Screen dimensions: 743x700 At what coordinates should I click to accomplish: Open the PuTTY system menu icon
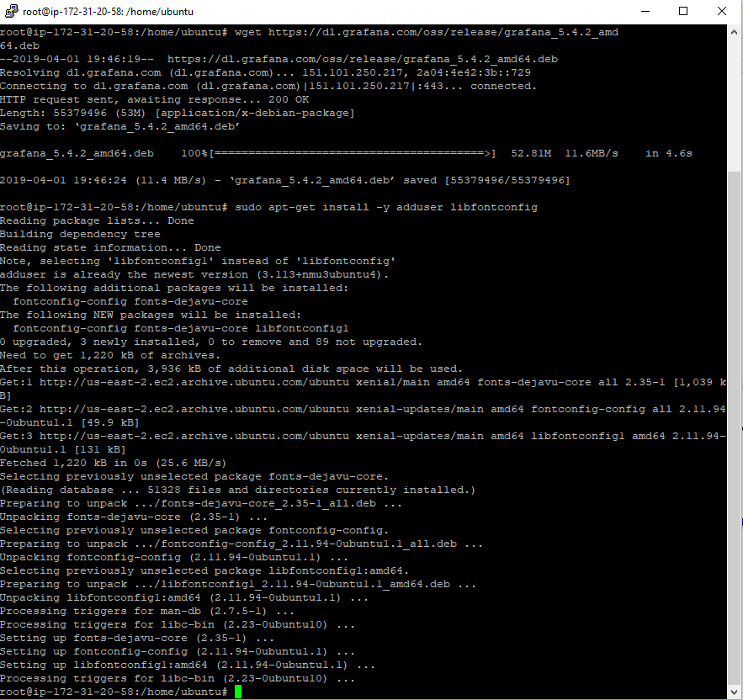click(x=12, y=11)
